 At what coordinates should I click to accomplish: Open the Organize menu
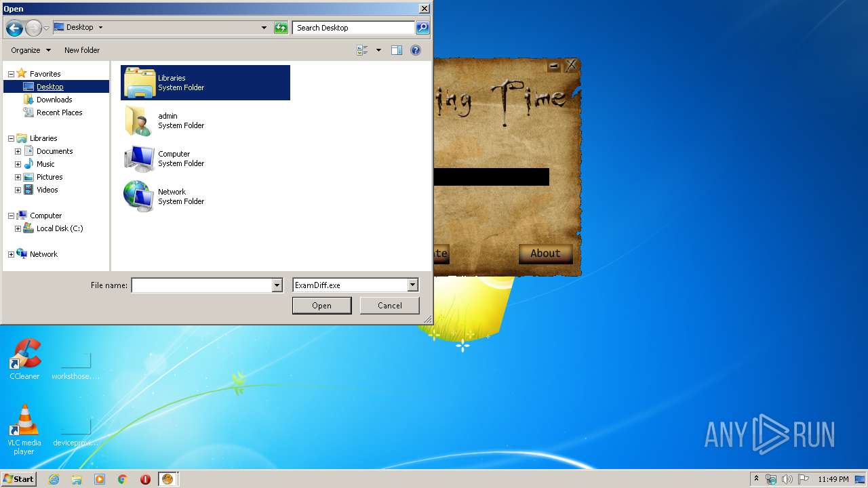click(31, 50)
